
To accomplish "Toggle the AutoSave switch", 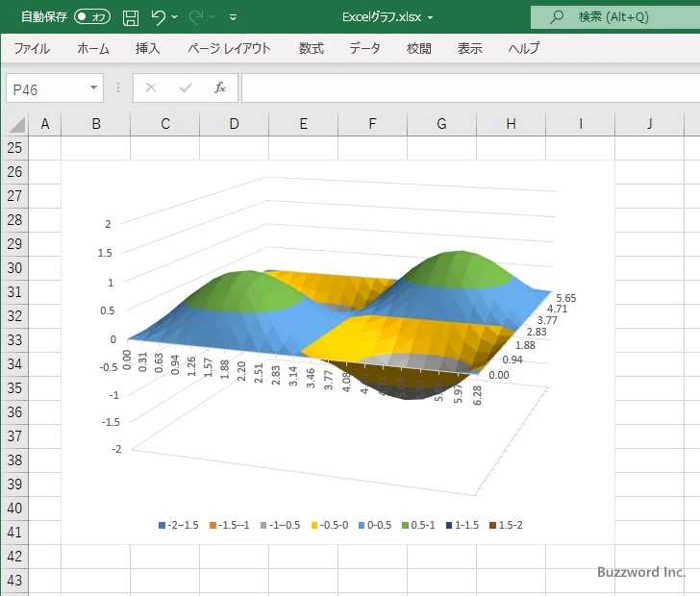I will (x=92, y=17).
